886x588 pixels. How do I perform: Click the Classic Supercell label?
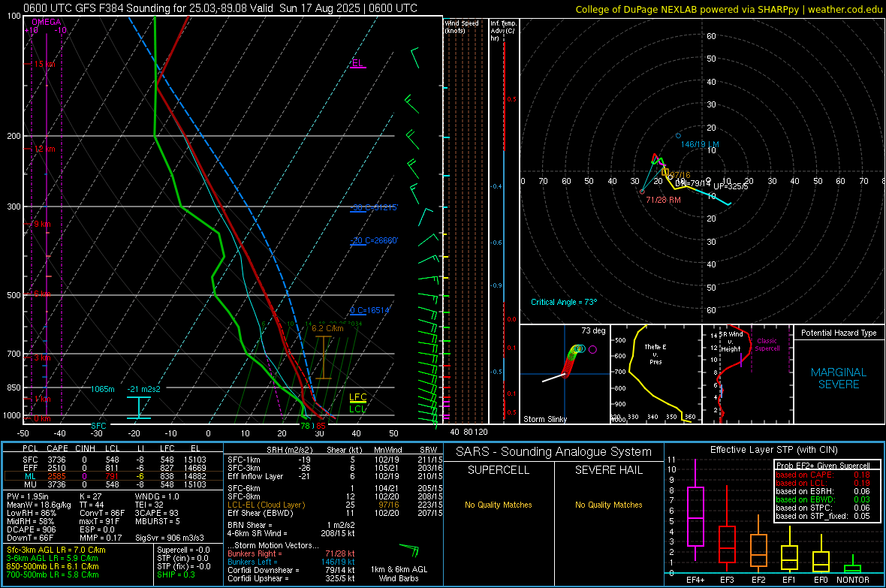click(x=767, y=345)
